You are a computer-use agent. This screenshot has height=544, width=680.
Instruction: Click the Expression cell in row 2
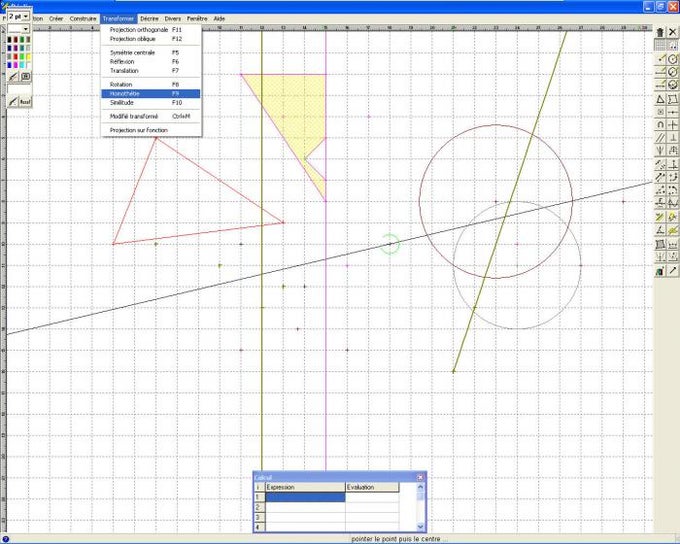[x=305, y=507]
